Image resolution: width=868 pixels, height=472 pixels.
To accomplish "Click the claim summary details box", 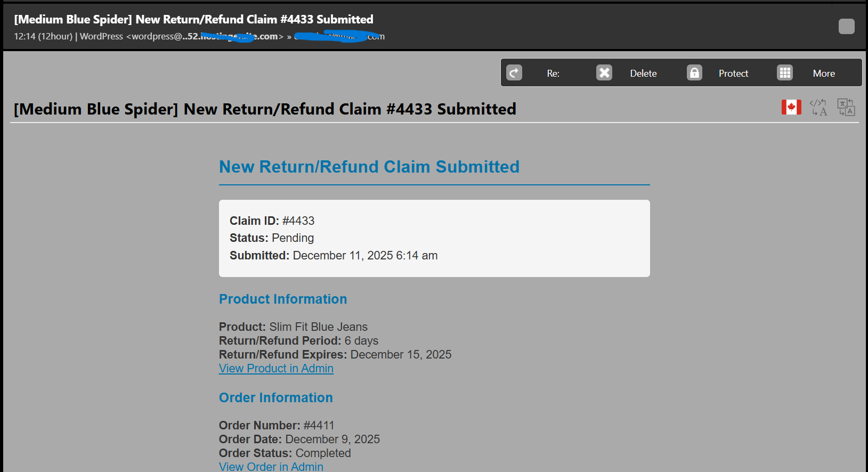I will pyautogui.click(x=434, y=238).
